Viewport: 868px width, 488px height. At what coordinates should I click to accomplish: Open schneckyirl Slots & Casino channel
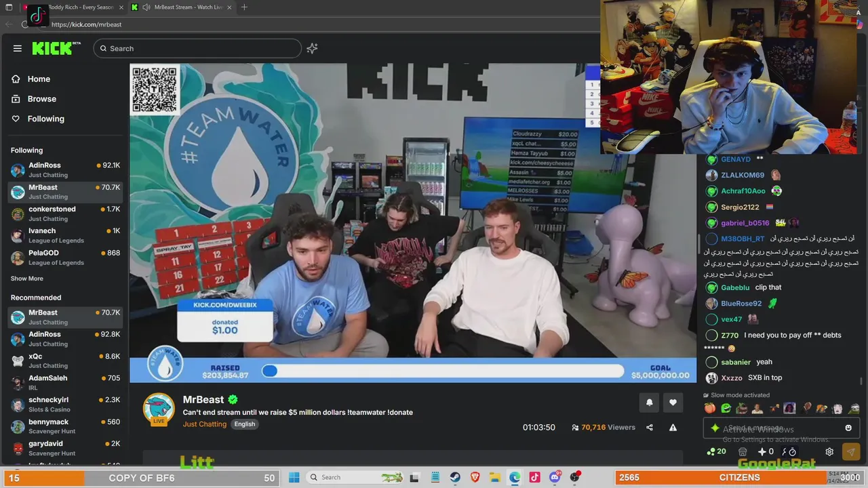click(x=65, y=404)
